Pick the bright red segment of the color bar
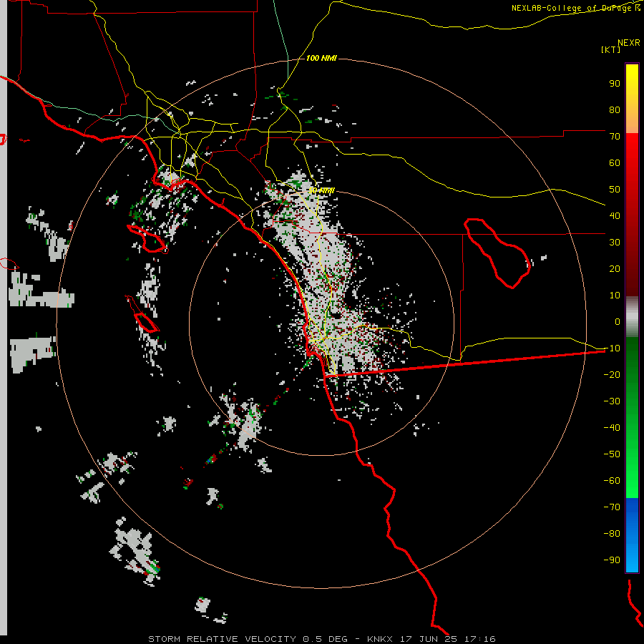This screenshot has height=644, width=644. (x=632, y=150)
